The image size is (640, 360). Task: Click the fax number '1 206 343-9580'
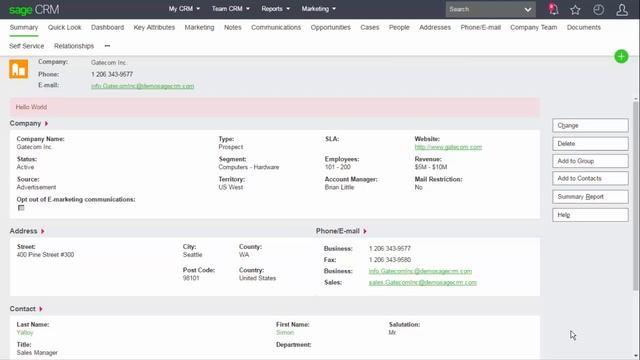pos(390,260)
